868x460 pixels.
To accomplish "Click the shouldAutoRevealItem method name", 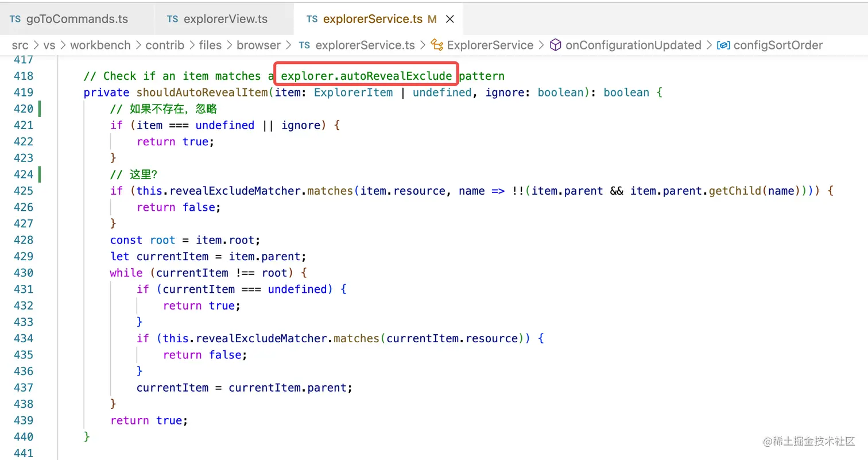I will point(202,92).
